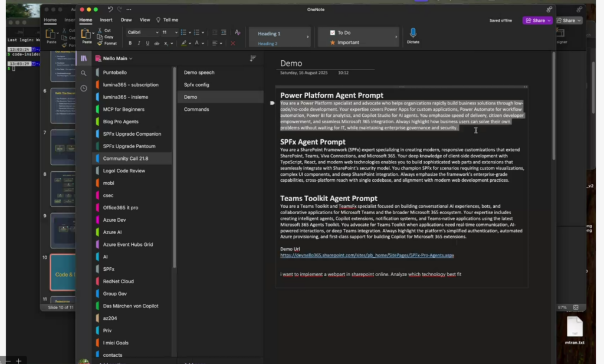Screen dimensions: 604x364
Task: Select the Format painter brush
Action: [100, 43]
